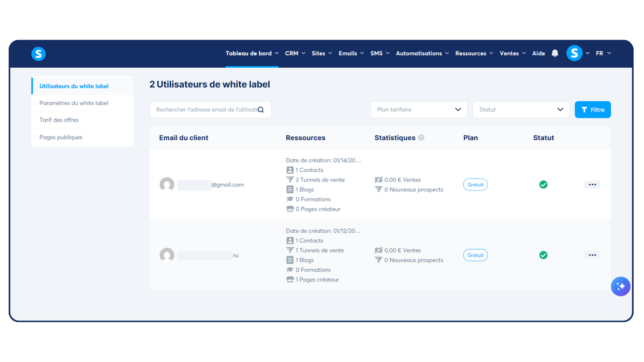Open the account avatar menu
Image resolution: width=644 pixels, height=362 pixels.
[574, 53]
